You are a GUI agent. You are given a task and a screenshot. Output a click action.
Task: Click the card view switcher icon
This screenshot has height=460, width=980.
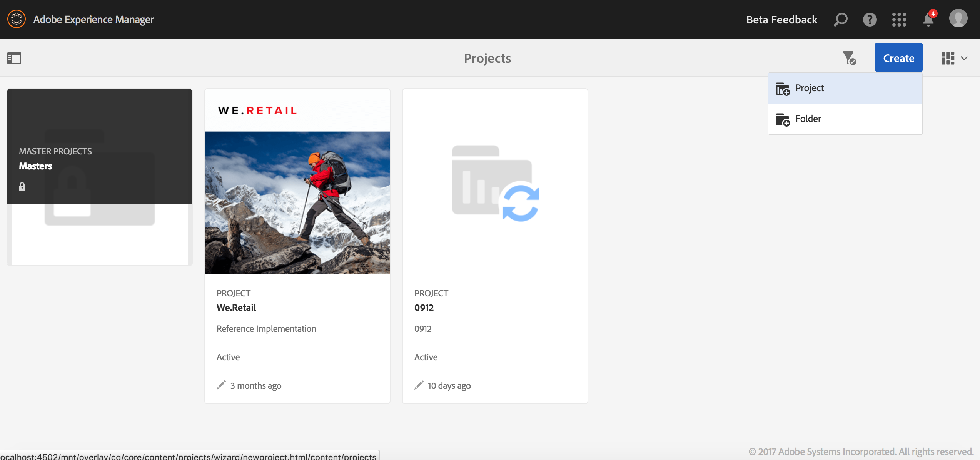948,58
